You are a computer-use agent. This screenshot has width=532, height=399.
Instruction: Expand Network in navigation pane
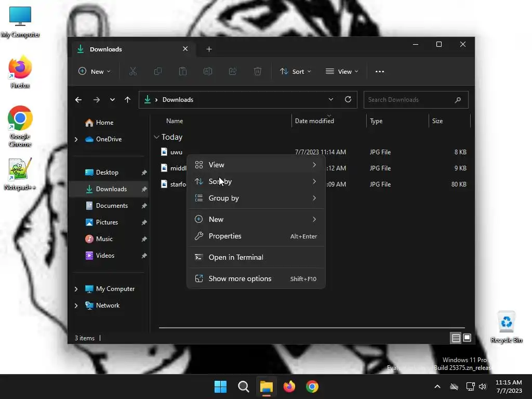pos(76,305)
